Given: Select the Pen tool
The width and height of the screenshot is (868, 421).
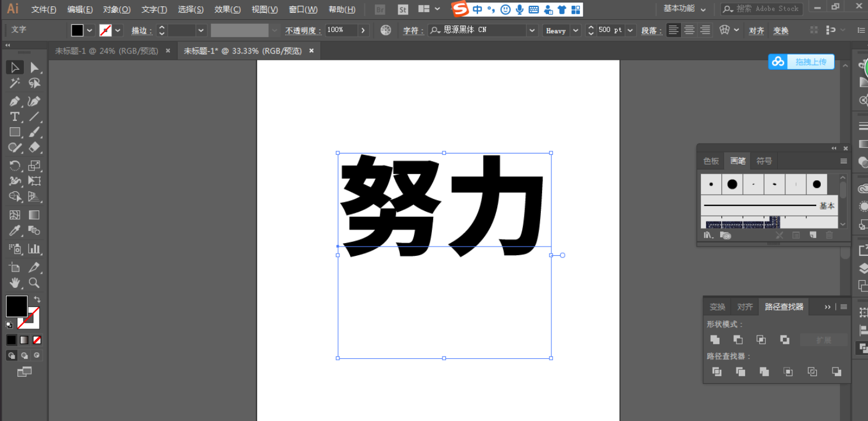Looking at the screenshot, I should 15,101.
